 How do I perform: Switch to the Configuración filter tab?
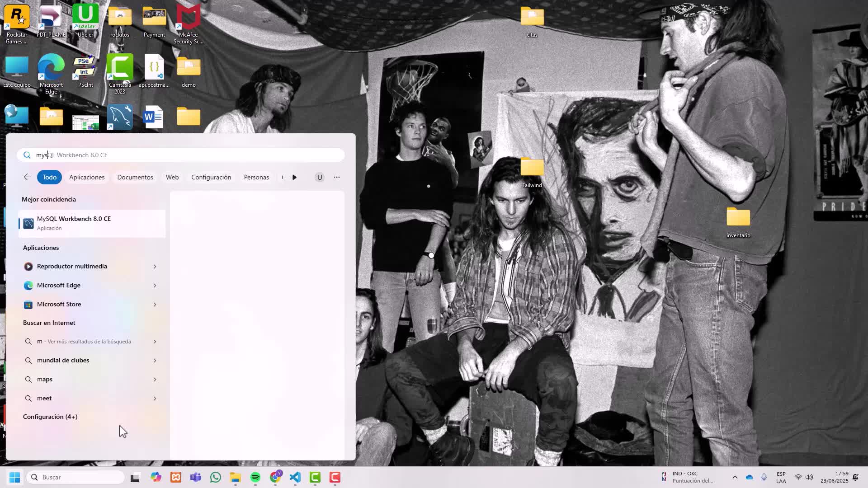(211, 177)
